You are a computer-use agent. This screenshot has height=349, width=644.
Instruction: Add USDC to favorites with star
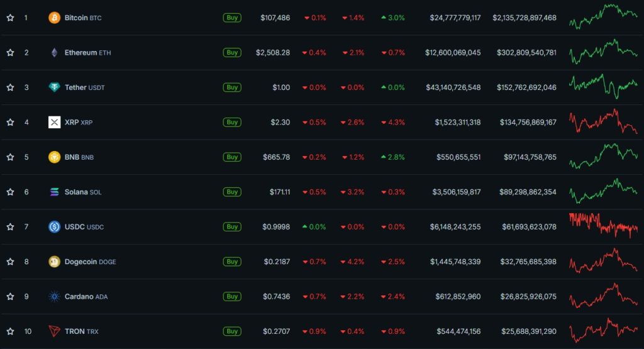click(x=10, y=227)
